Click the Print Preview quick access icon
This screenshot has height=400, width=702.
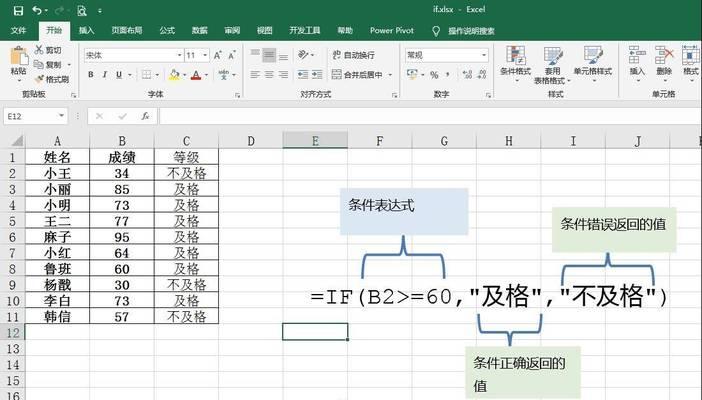[x=81, y=11]
